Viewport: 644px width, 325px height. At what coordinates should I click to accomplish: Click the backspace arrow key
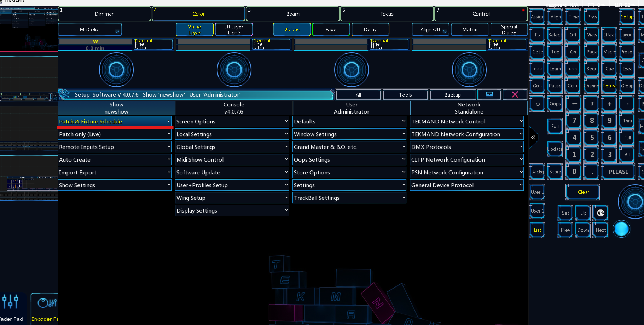[574, 104]
